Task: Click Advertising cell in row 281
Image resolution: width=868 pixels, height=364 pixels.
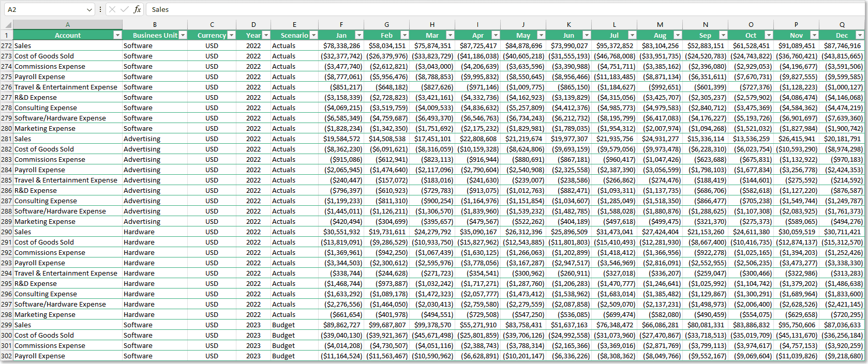Action: pyautogui.click(x=155, y=139)
